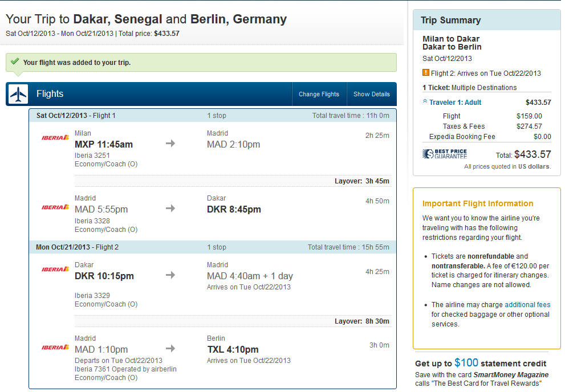Collapse the Traveler 1: Adult price breakdown
The height and width of the screenshot is (392, 565).
455,102
